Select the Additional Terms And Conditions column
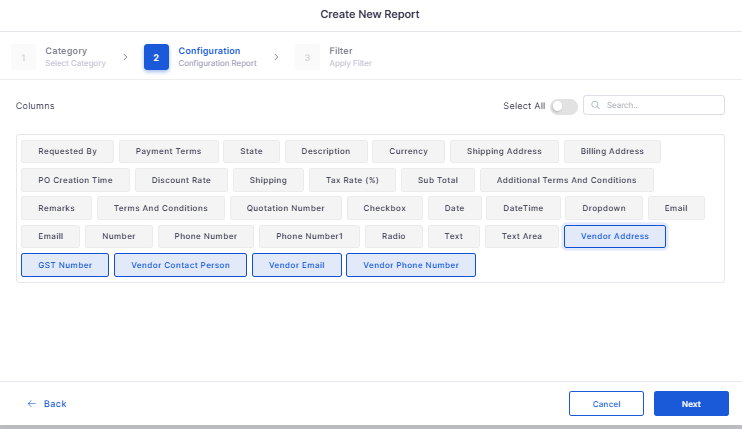Screen dimensions: 742x429 pyautogui.click(x=566, y=180)
